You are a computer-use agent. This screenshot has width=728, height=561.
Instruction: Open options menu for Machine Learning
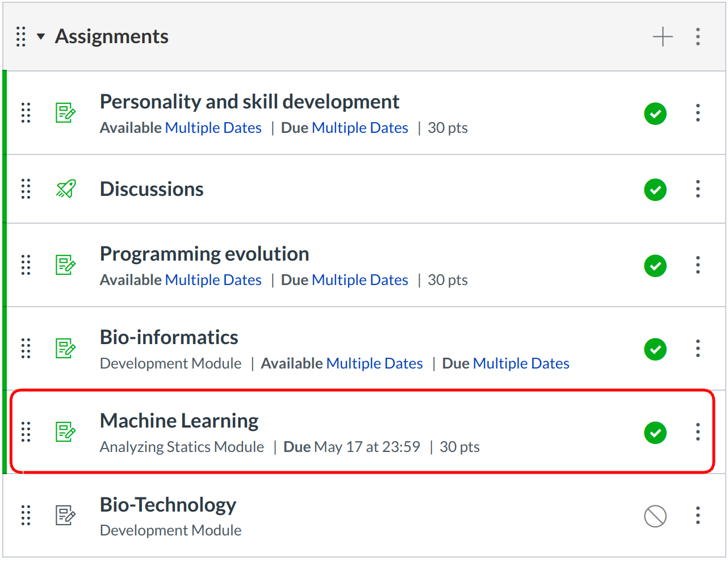point(698,432)
